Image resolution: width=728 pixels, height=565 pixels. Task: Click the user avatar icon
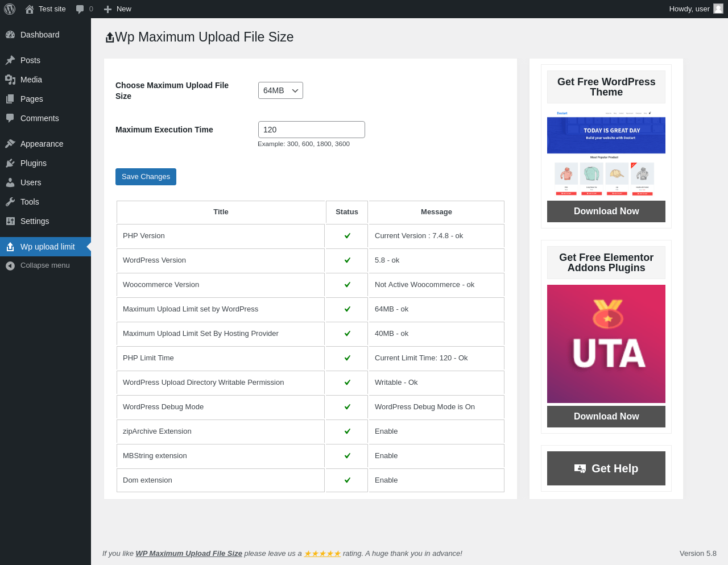[718, 9]
